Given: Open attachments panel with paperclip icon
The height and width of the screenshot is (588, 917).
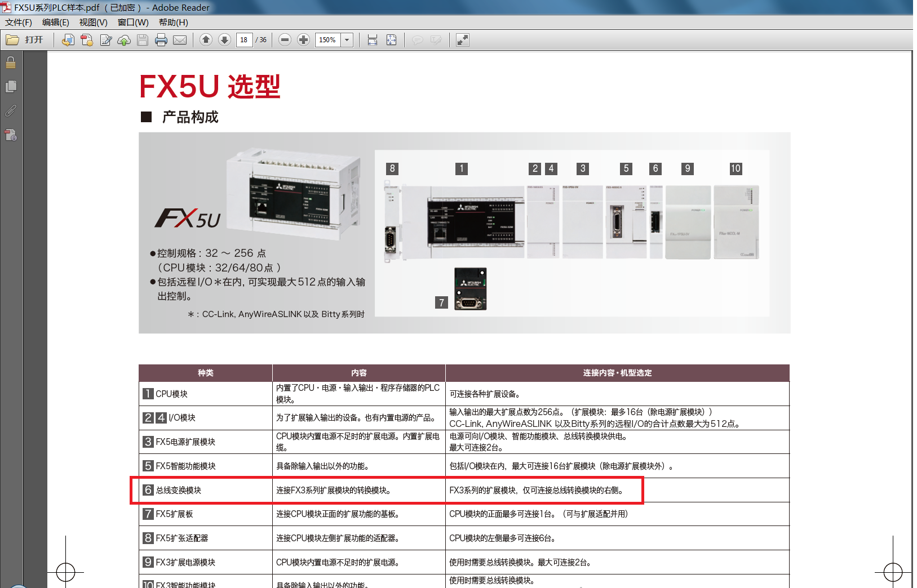Looking at the screenshot, I should point(11,111).
